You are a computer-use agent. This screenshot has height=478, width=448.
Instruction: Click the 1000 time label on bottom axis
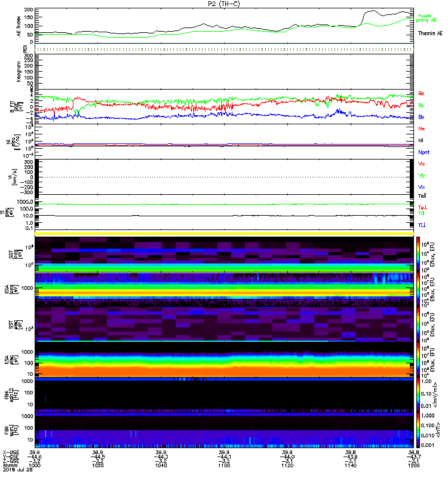[35, 465]
